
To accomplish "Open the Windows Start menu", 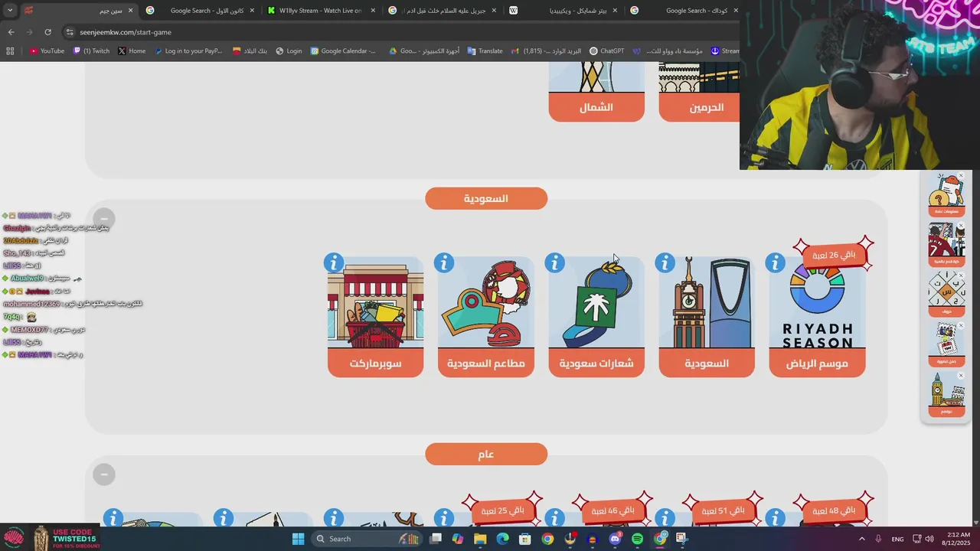I will point(299,539).
